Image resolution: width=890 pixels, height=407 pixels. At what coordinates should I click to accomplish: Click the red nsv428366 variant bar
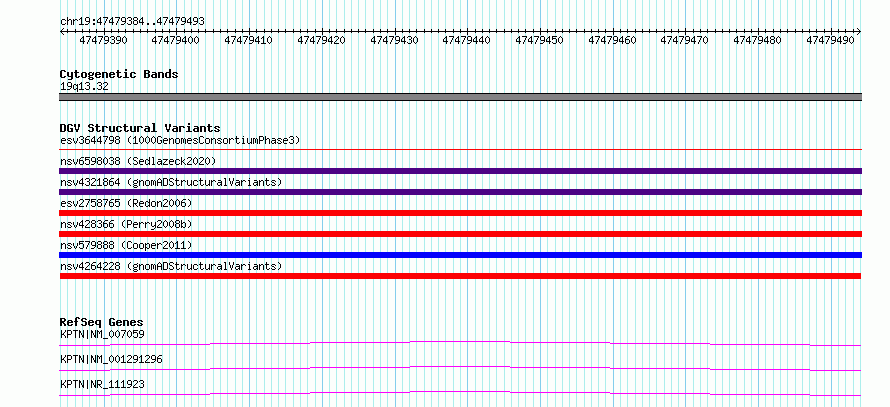coord(460,234)
